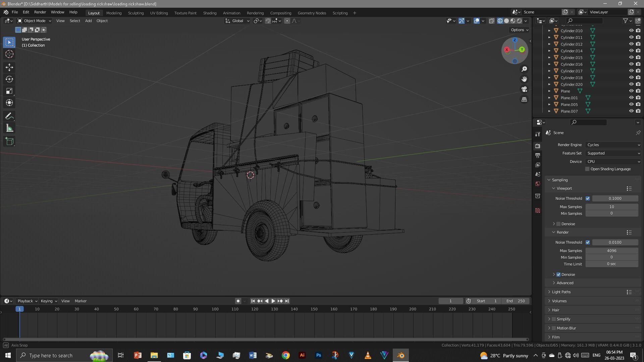Open the Playback popover

tap(27, 301)
